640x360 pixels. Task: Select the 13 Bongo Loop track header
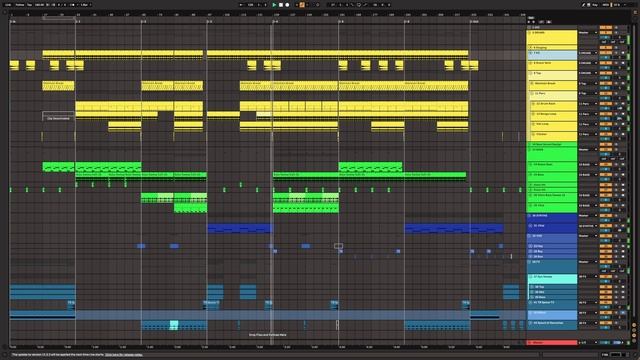point(554,116)
